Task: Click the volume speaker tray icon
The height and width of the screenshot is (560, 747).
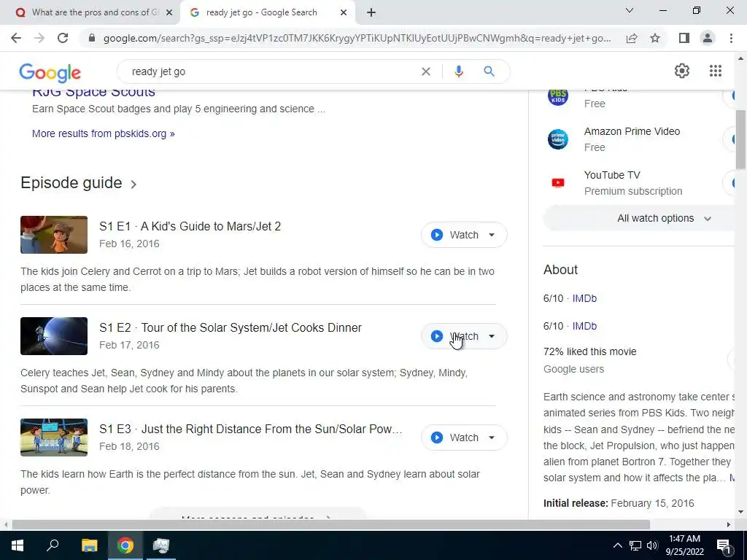Action: click(x=652, y=545)
